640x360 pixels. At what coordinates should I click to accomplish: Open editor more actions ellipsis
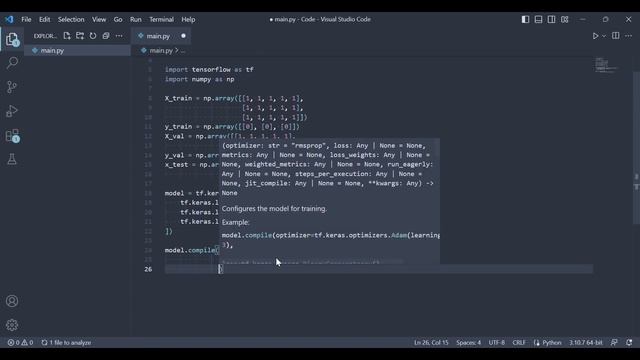click(x=629, y=36)
